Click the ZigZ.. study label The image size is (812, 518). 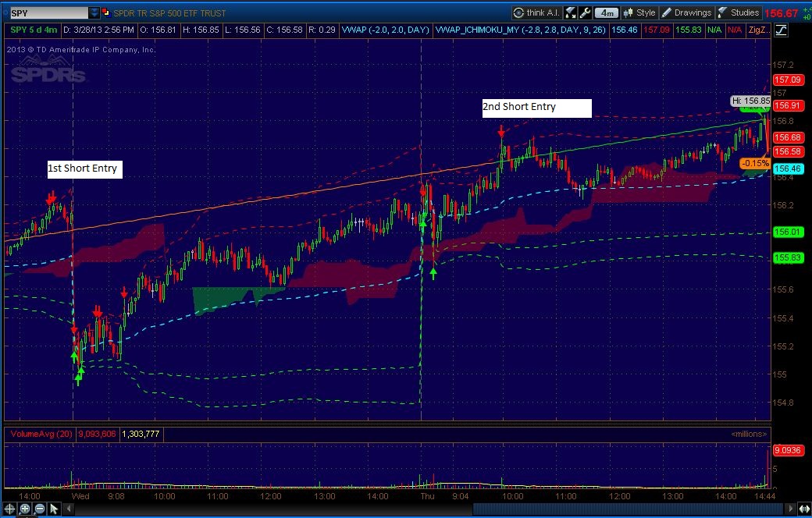(758, 30)
